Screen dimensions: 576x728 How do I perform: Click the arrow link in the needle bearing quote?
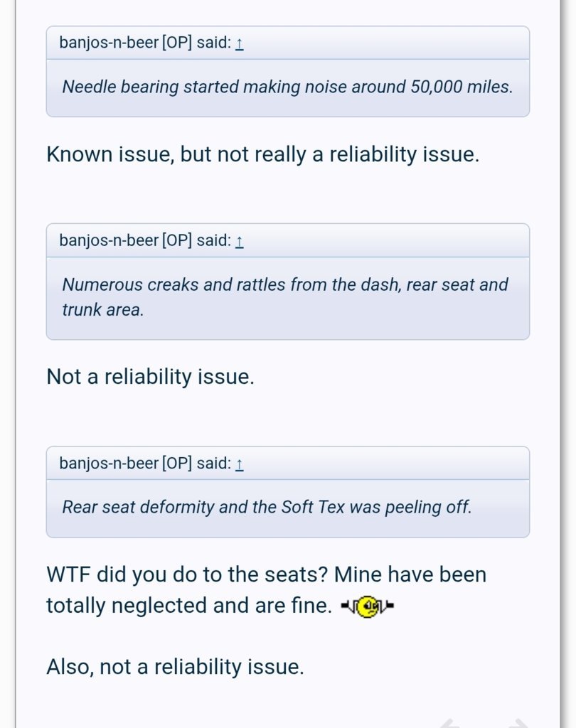(x=239, y=44)
